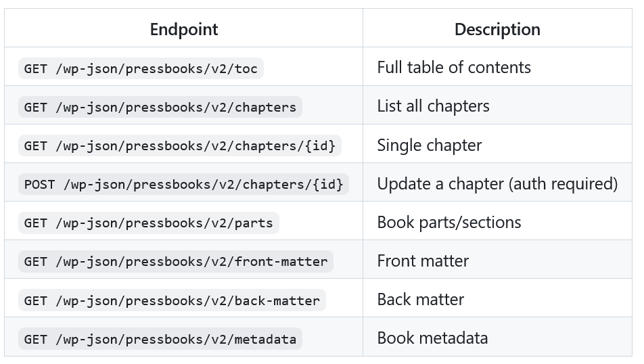Select the 'Book metadata' description text
The width and height of the screenshot is (644, 364).
pos(432,338)
